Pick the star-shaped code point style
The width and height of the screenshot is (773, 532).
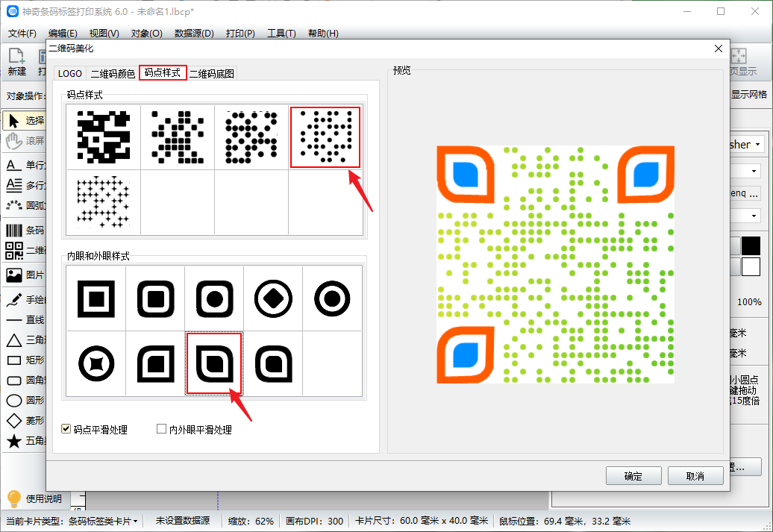104,203
